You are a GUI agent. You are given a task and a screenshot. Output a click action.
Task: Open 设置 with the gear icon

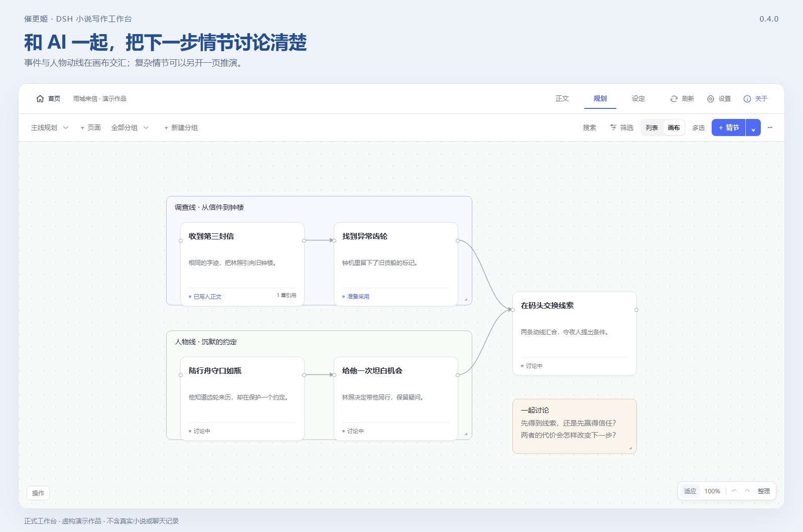(711, 99)
